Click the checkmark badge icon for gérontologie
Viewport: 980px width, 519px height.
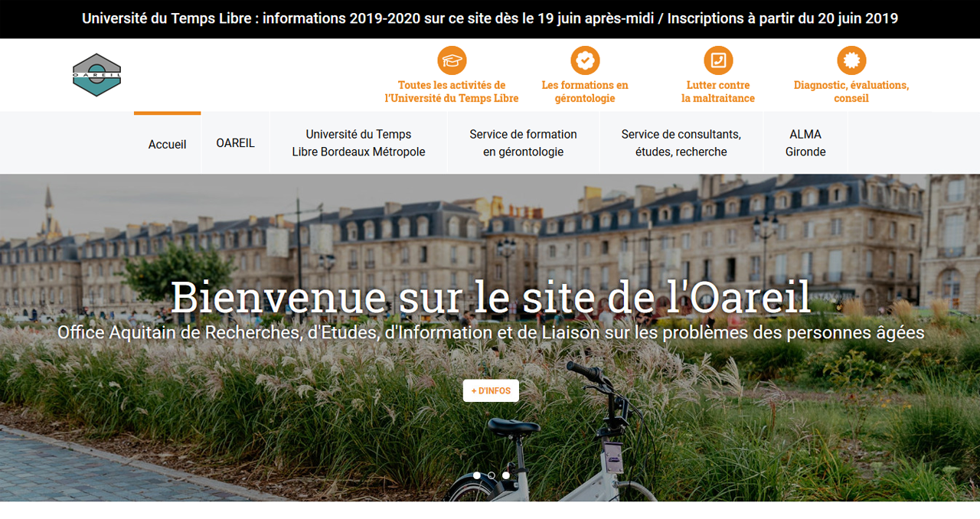tap(585, 60)
